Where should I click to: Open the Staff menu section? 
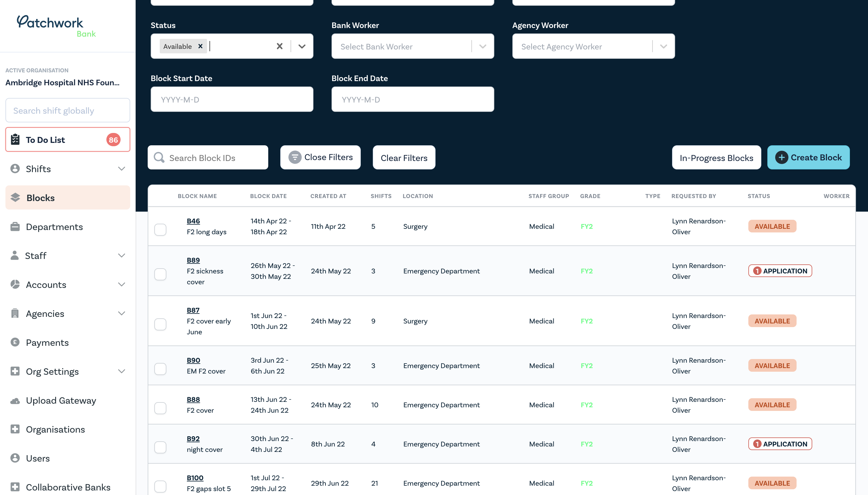point(68,255)
